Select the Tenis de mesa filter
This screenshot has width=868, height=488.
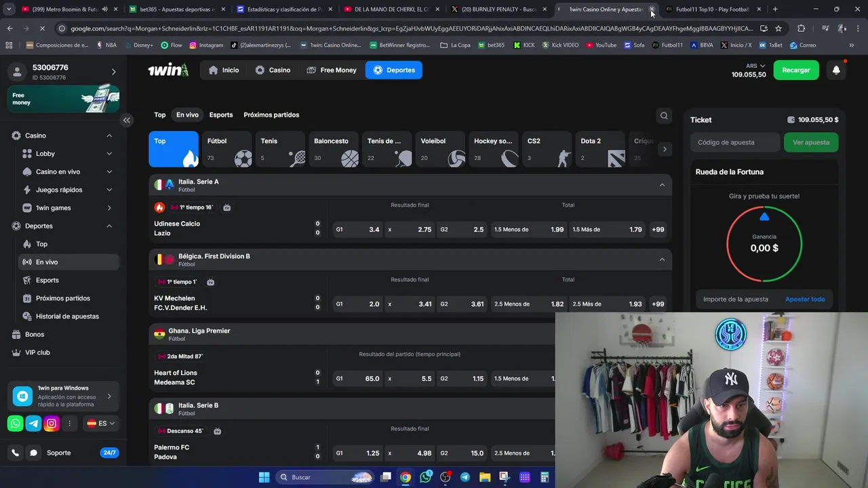click(x=388, y=149)
